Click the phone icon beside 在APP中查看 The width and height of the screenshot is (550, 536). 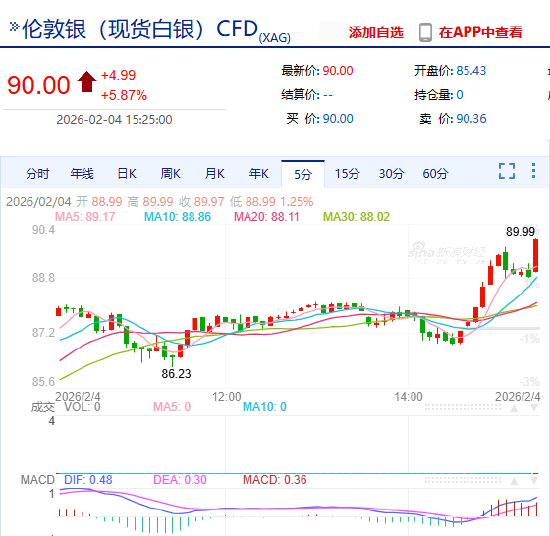tap(425, 33)
